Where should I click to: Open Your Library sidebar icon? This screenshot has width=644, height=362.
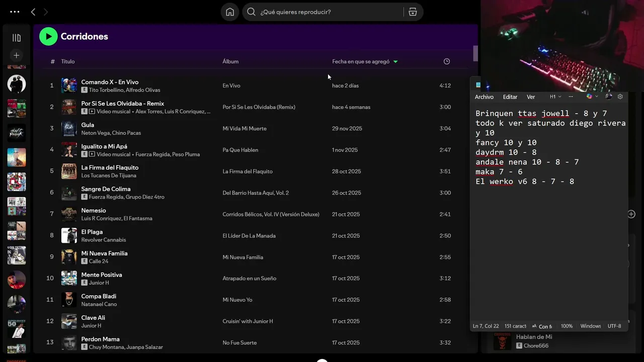point(17,38)
